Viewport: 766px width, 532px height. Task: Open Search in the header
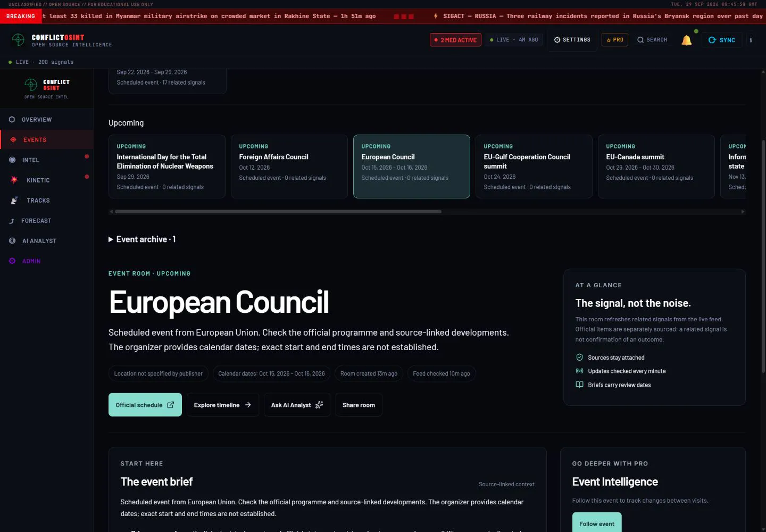coord(652,40)
